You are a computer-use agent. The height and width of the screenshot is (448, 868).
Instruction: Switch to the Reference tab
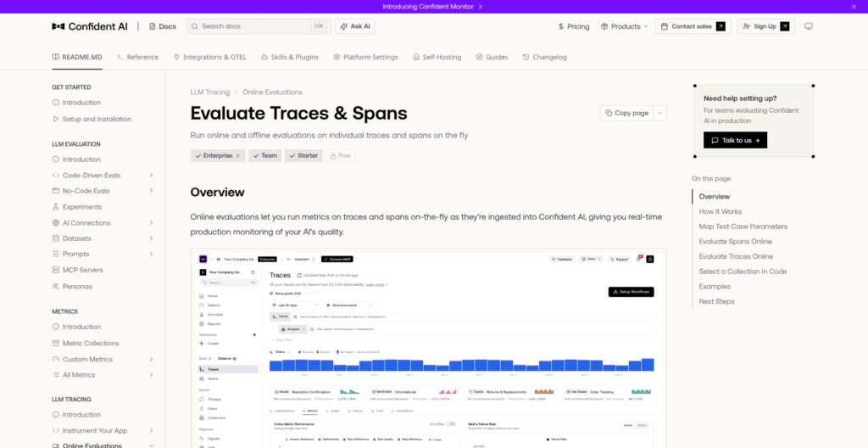point(138,57)
